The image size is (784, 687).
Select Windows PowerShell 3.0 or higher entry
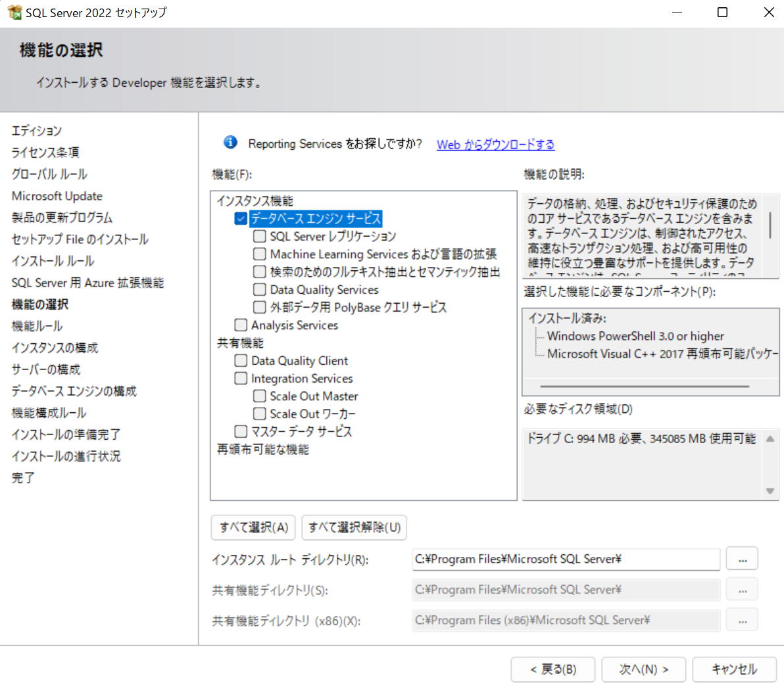(x=635, y=336)
